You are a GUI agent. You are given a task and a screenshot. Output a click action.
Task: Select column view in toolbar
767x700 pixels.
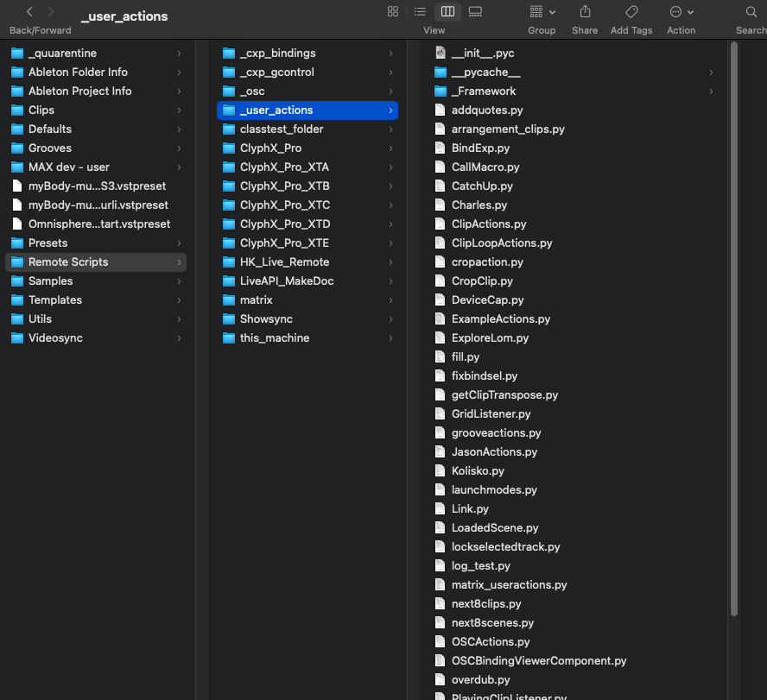pos(447,11)
